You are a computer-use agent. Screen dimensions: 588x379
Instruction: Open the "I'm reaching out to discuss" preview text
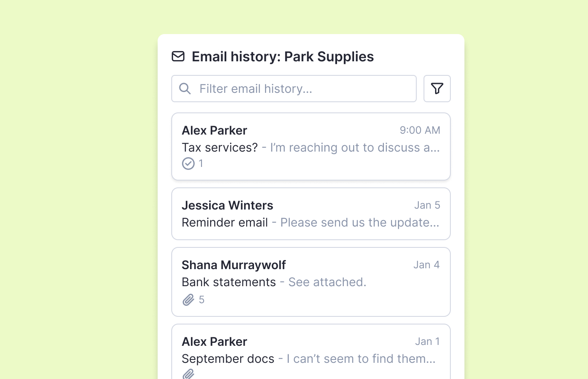(355, 147)
